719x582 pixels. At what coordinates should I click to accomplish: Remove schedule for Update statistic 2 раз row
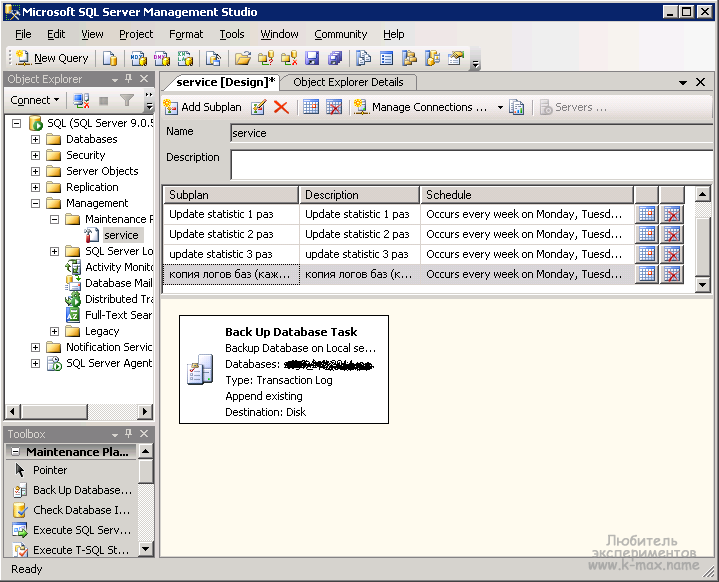672,234
